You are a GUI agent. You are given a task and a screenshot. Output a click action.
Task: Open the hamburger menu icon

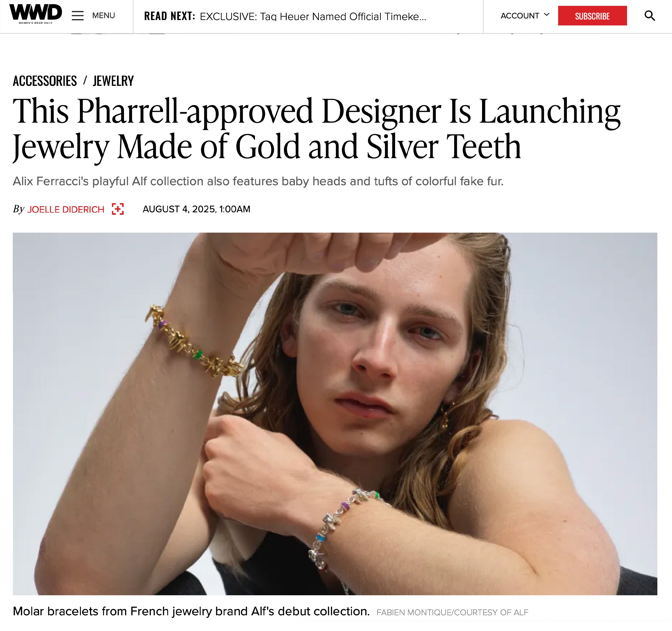pyautogui.click(x=77, y=16)
